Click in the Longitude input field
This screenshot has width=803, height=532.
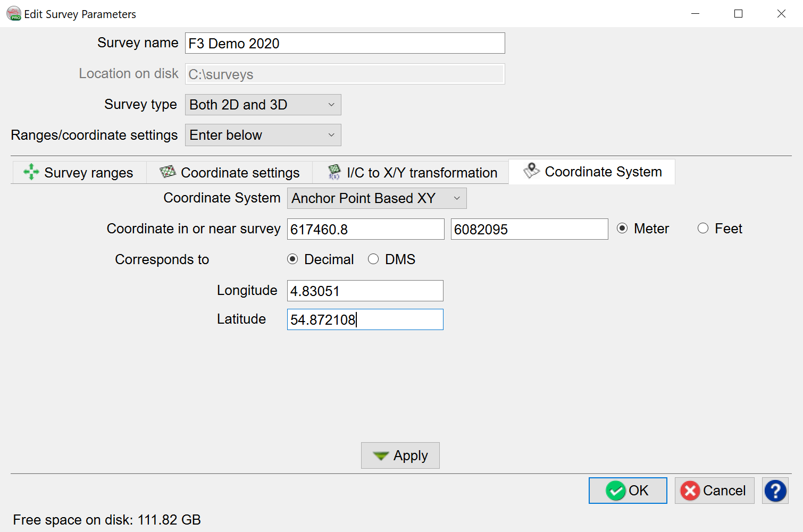click(x=365, y=291)
